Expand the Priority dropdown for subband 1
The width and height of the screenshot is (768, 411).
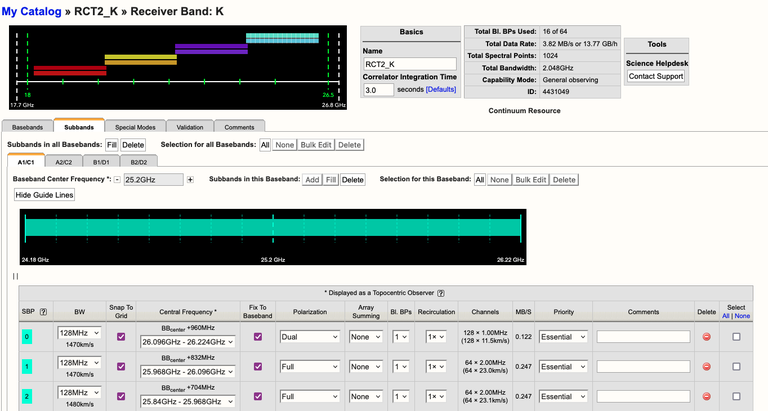[563, 367]
